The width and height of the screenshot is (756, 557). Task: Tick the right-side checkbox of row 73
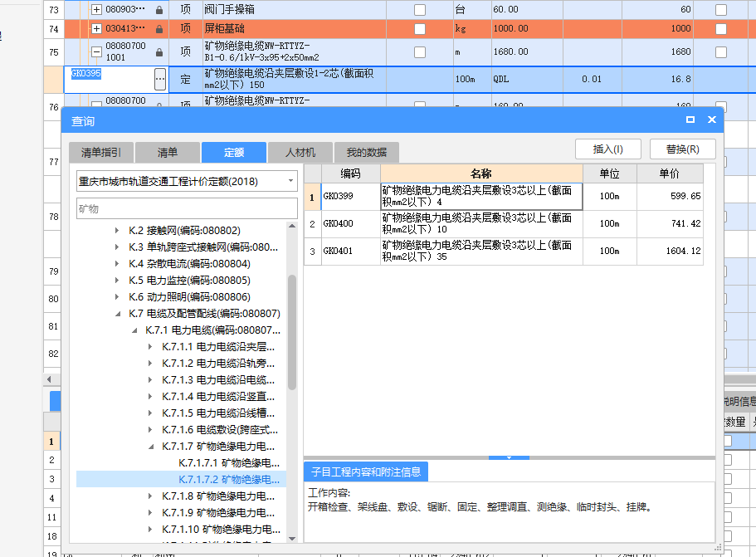(721, 10)
